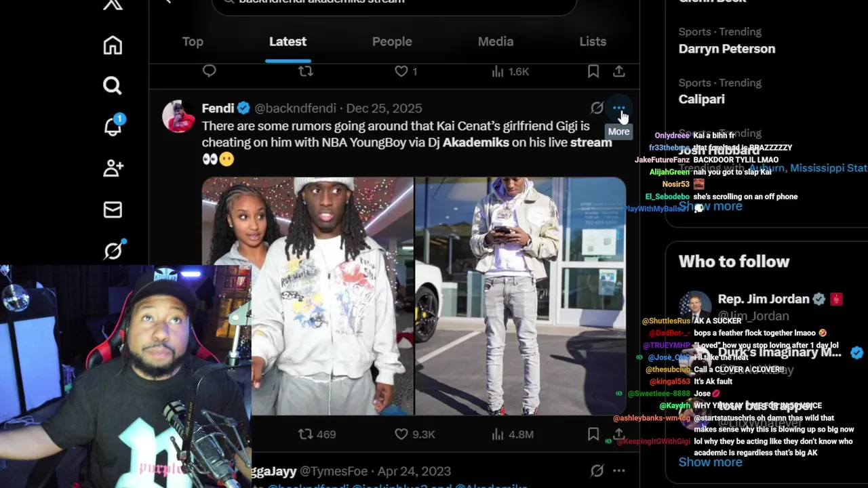Viewport: 868px width, 488px height.
Task: Open the Explore search icon in sidebar
Action: pyautogui.click(x=113, y=85)
